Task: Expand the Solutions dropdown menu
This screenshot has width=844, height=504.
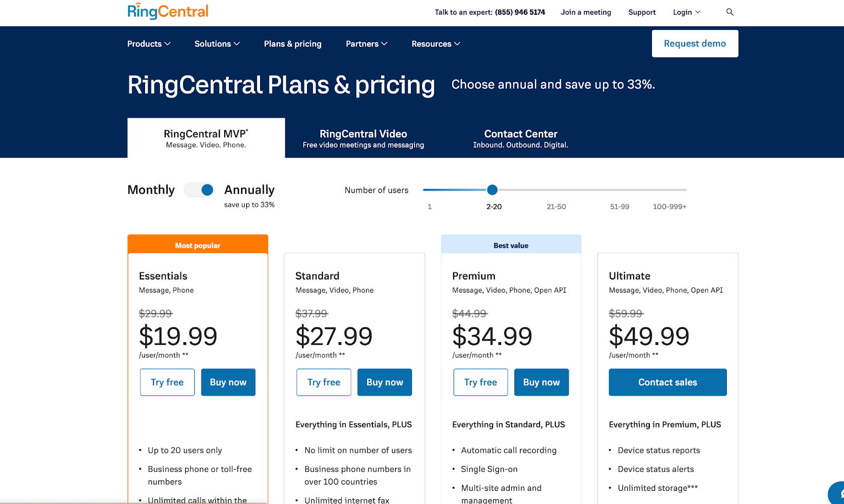Action: tap(217, 44)
